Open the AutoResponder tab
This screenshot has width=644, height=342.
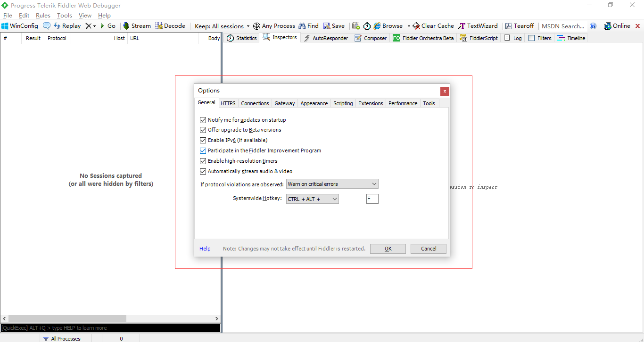pyautogui.click(x=325, y=38)
